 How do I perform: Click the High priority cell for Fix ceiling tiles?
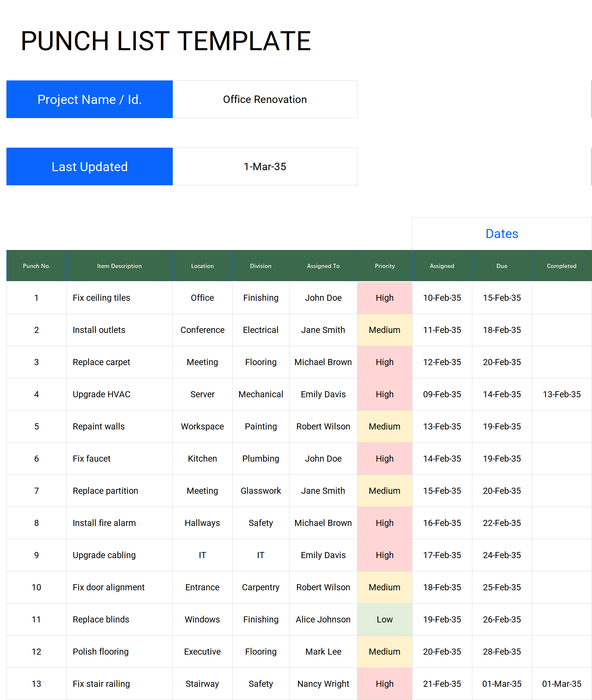[384, 298]
